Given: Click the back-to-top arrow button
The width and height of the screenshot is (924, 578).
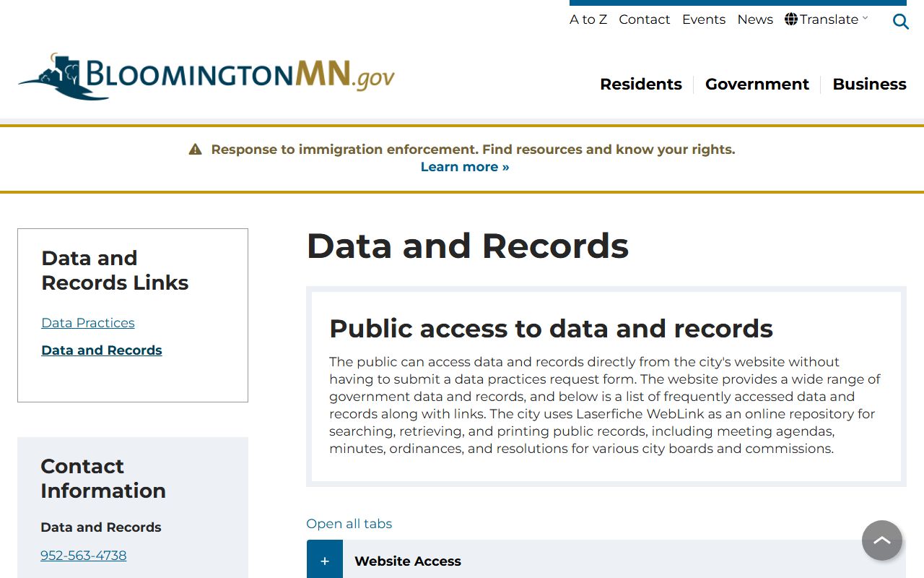Looking at the screenshot, I should point(882,540).
